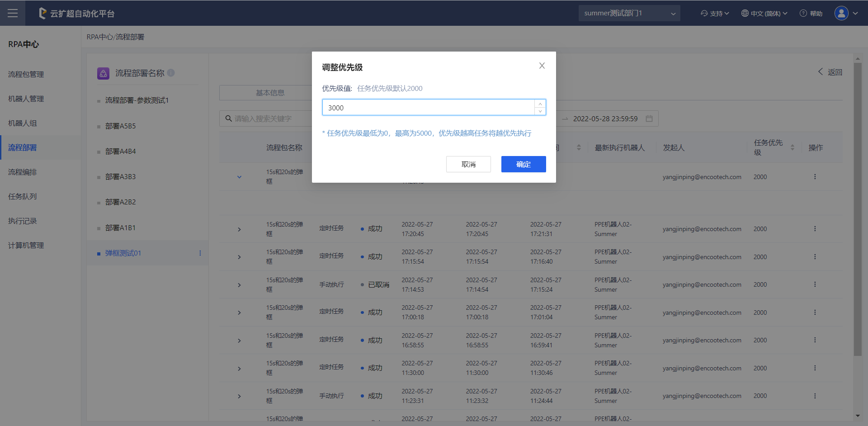Expand the 17:20:45 task row
This screenshot has width=868, height=426.
point(239,229)
